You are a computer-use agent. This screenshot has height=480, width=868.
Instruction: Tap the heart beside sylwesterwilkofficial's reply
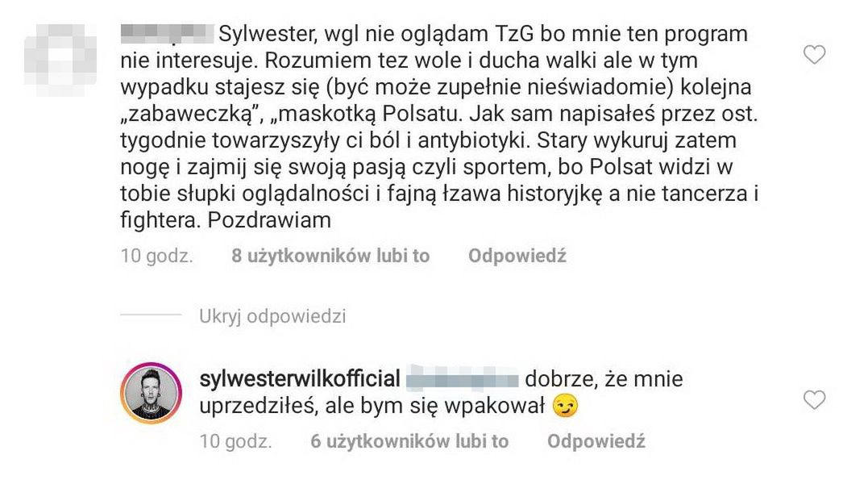[814, 399]
